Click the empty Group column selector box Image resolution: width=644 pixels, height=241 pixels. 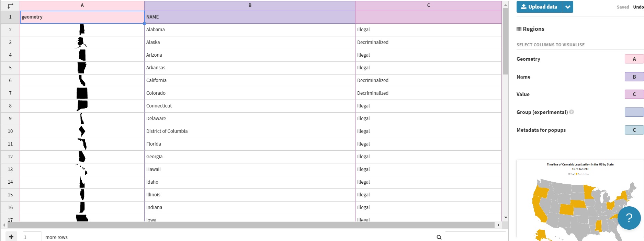pos(634,112)
